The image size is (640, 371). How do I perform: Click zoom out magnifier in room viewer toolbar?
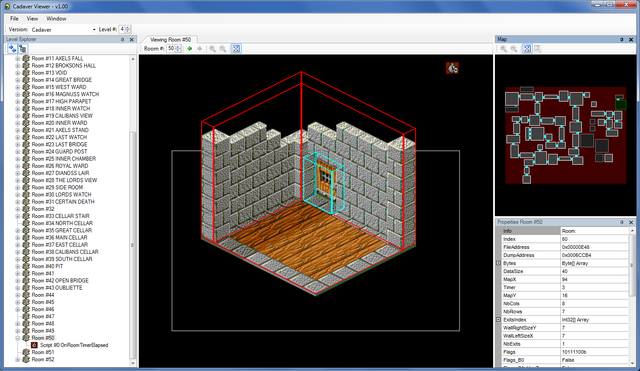223,49
